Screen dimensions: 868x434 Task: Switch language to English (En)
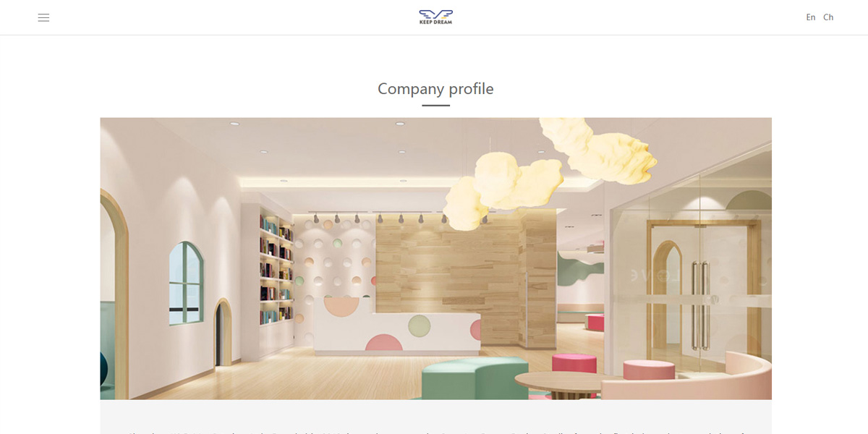click(811, 17)
